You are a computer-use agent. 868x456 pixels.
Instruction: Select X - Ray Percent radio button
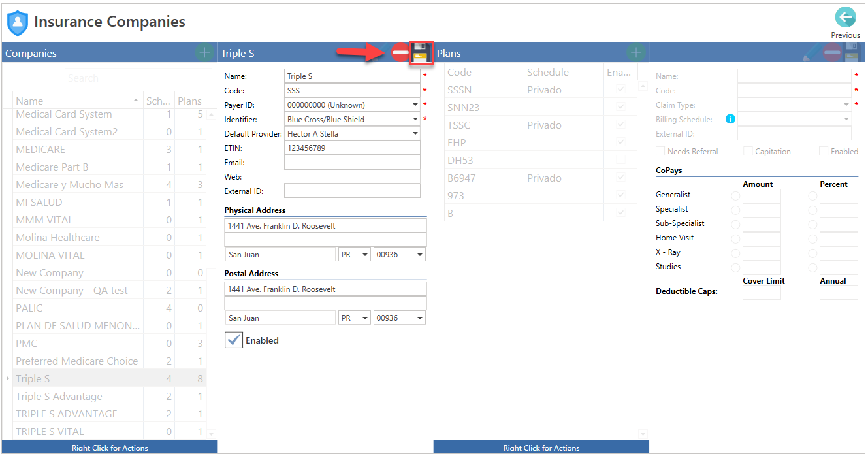click(813, 253)
